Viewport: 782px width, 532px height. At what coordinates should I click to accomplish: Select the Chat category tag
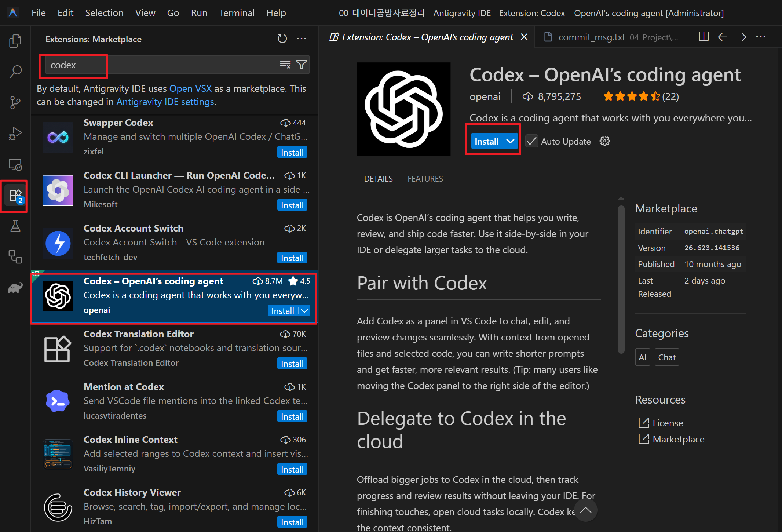click(667, 357)
